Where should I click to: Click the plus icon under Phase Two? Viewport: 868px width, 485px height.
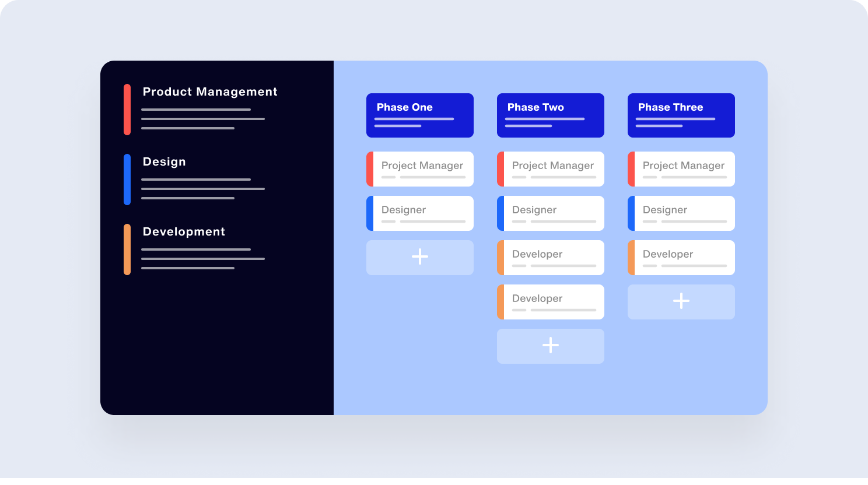[551, 346]
